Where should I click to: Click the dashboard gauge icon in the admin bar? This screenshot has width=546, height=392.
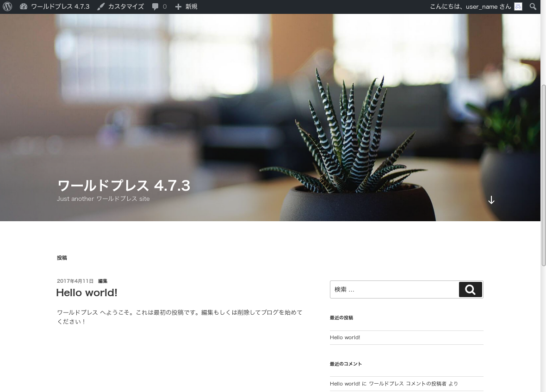tap(23, 6)
